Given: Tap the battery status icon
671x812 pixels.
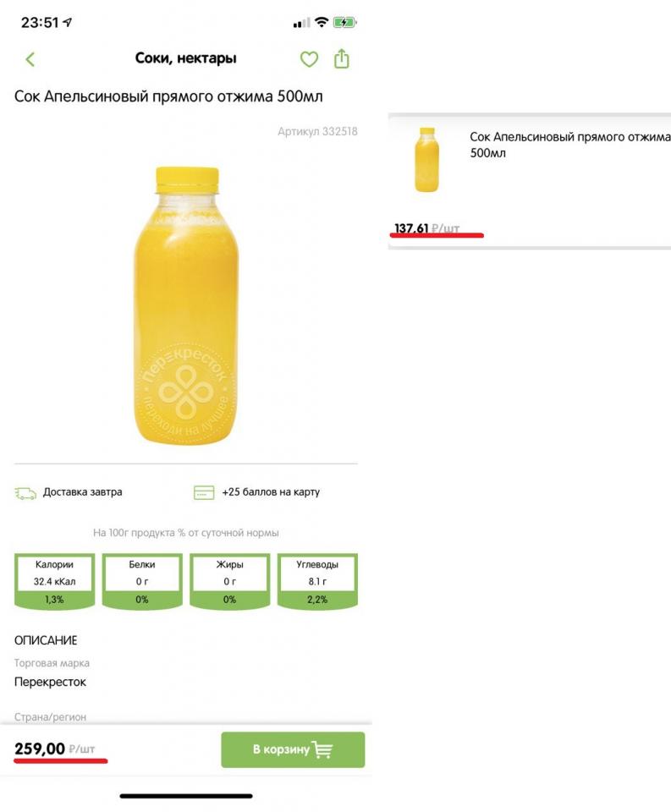Looking at the screenshot, I should (x=346, y=23).
